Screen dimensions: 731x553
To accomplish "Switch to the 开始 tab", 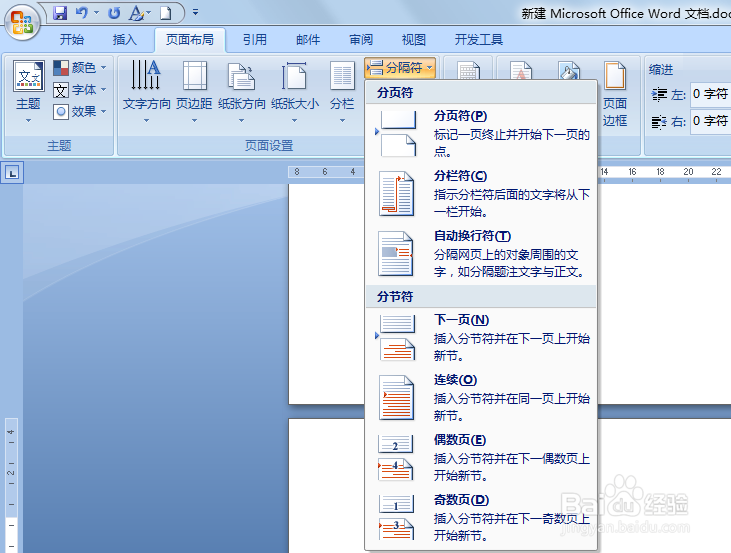I will point(72,40).
